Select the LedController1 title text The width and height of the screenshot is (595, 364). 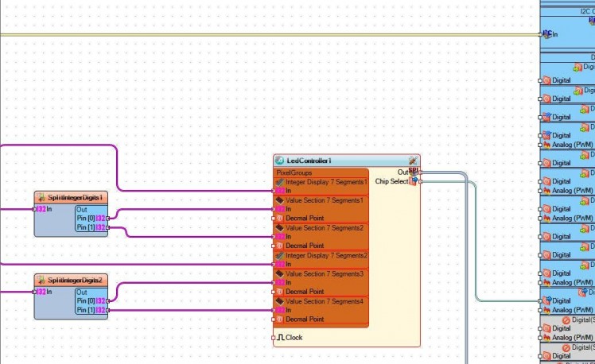pyautogui.click(x=309, y=161)
